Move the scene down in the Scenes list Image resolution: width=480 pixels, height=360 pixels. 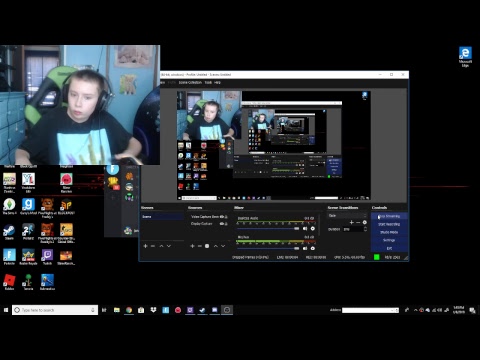point(169,246)
